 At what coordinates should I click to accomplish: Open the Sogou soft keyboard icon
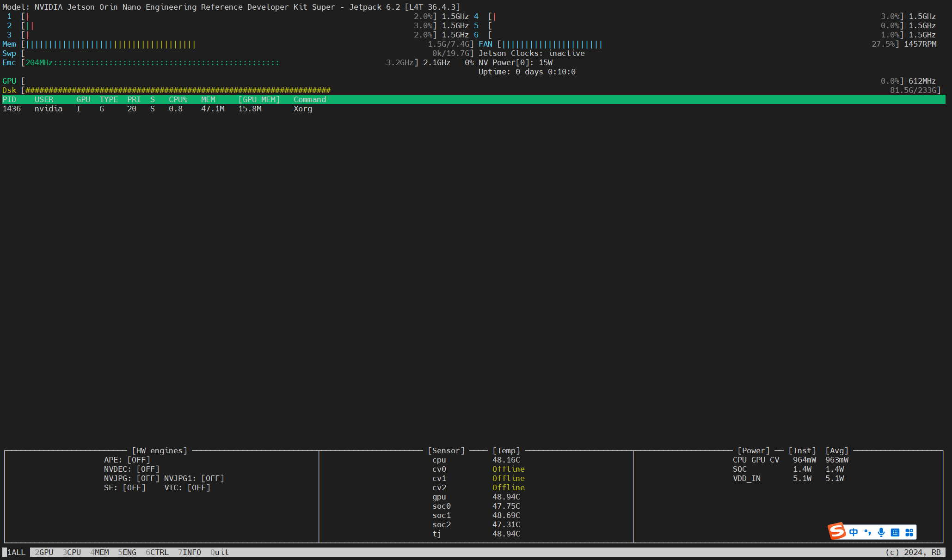895,532
